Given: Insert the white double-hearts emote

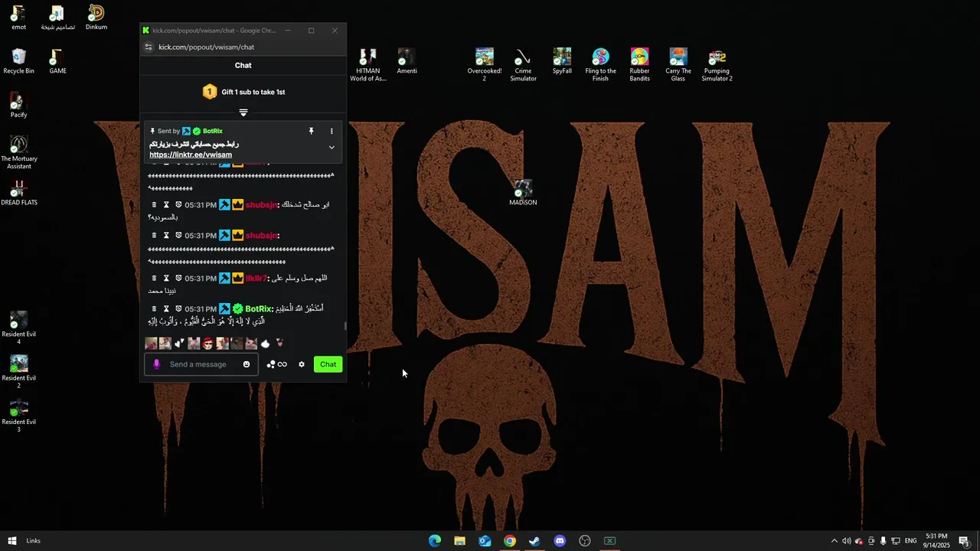Looking at the screenshot, I should [179, 344].
